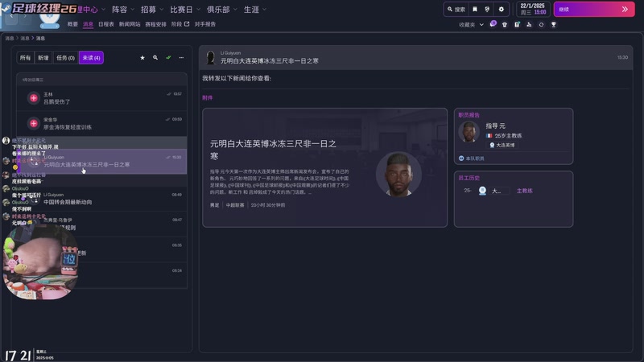644x362 pixels.
Task: Click the circle shortcut icon
Action: click(x=541, y=25)
